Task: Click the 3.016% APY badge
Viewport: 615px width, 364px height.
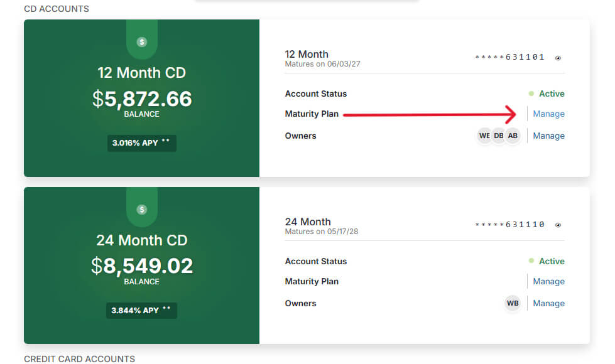Action: (141, 143)
